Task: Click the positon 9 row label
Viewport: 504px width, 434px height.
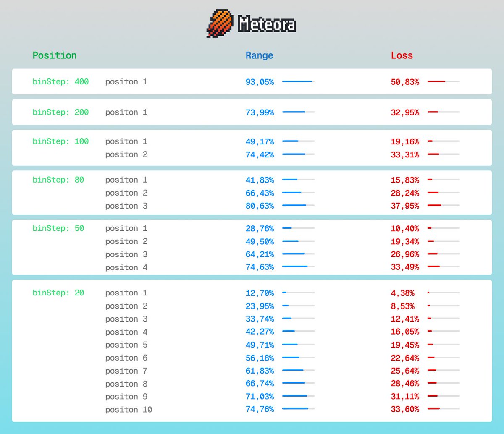Action: pyautogui.click(x=126, y=397)
